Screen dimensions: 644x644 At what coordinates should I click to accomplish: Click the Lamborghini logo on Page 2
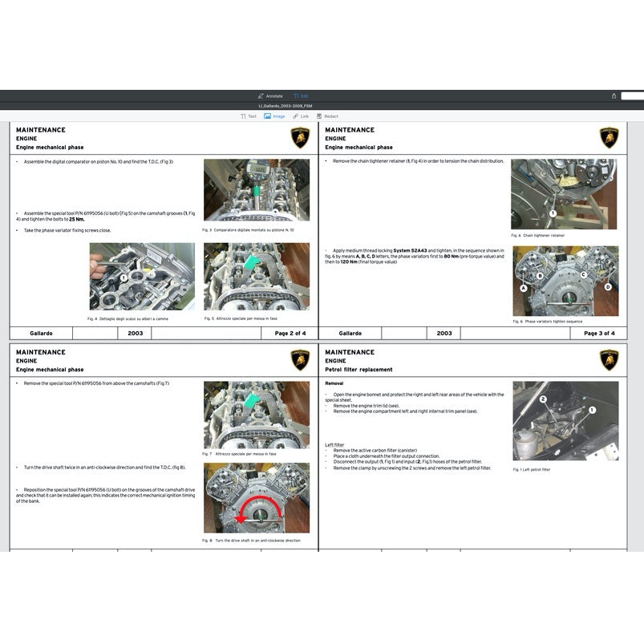pyautogui.click(x=300, y=138)
